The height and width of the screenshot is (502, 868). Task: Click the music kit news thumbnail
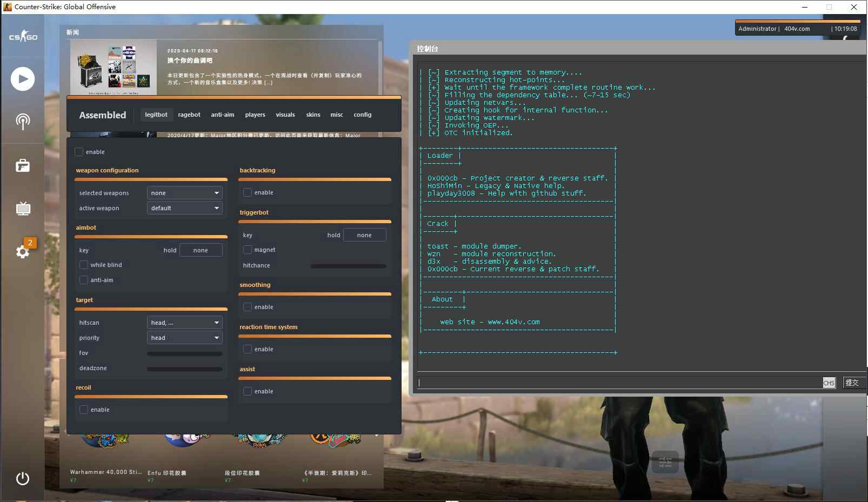(113, 67)
